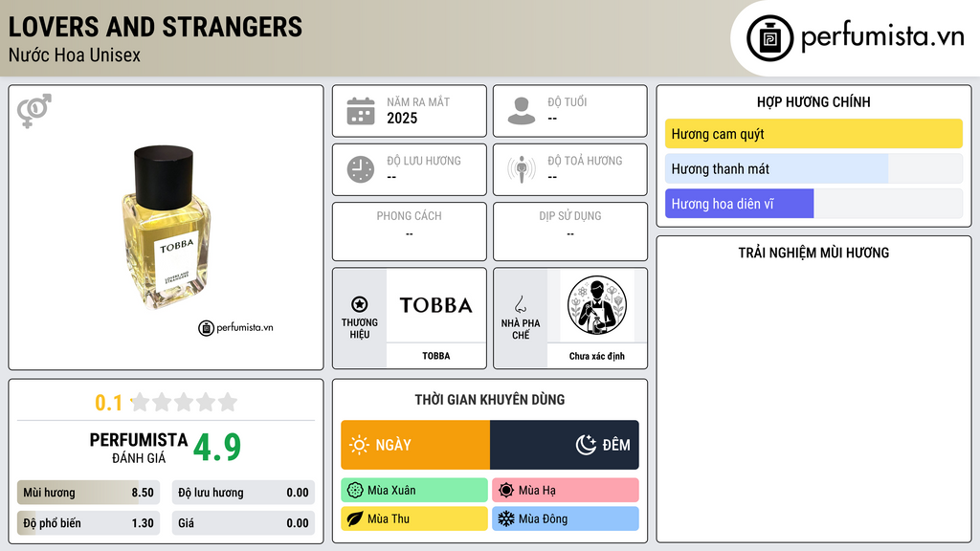Click the person silhouette age icon
The width and height of the screenshot is (980, 551).
pyautogui.click(x=522, y=111)
